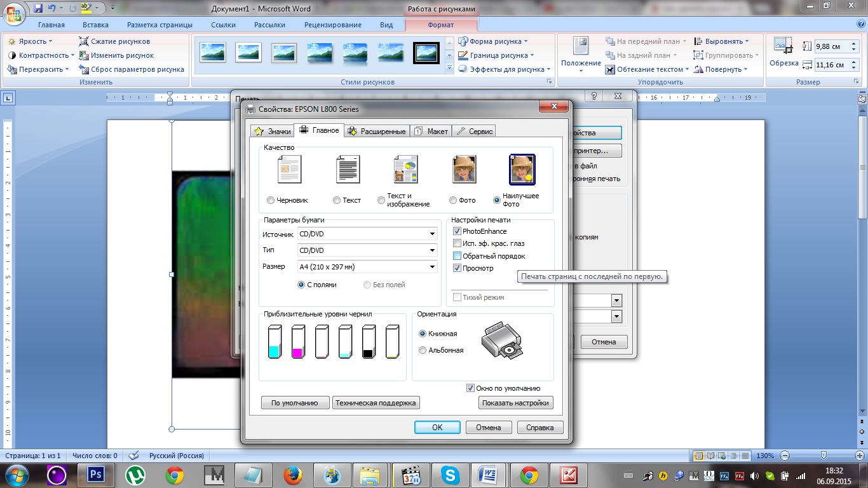Choose the Наилучшее Фото quality icon
Viewport: 868px width, 488px height.
pos(522,169)
